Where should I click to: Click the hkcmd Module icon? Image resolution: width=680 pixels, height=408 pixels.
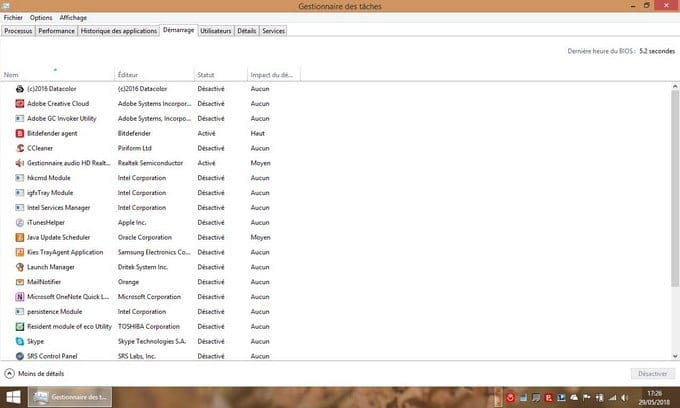pos(20,178)
